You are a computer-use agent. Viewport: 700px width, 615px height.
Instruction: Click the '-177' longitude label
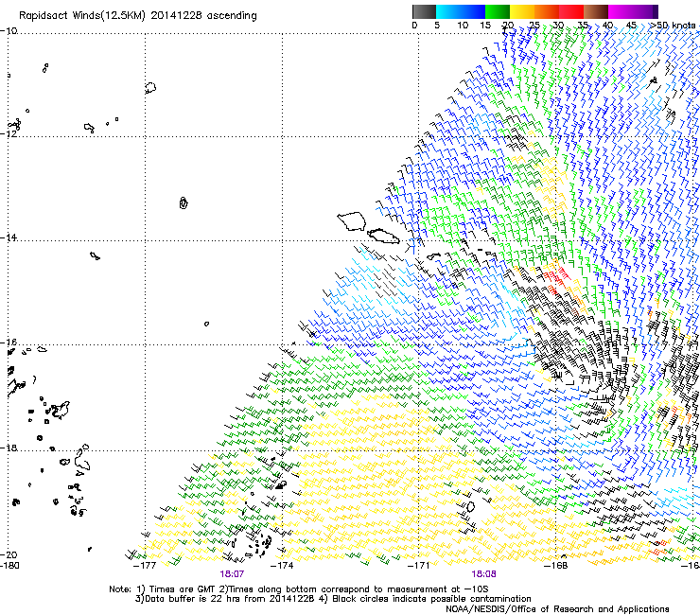click(145, 566)
